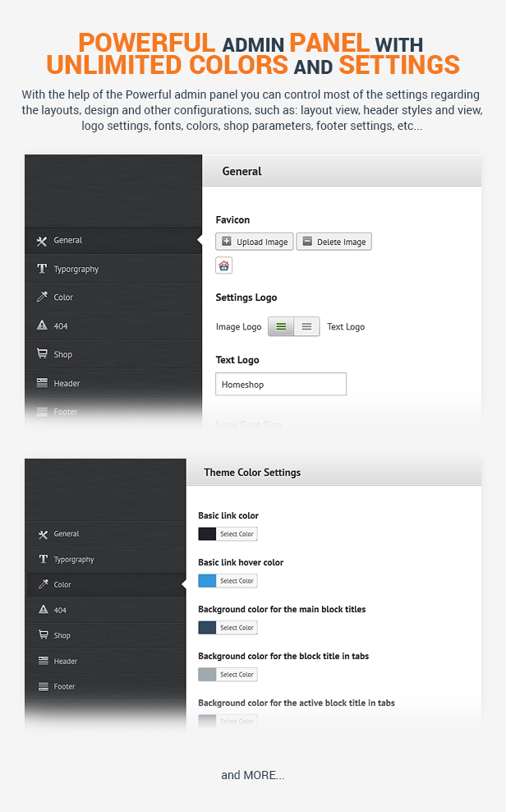
Task: Click the Shop cart icon in bottom sidebar
Action: 43,635
